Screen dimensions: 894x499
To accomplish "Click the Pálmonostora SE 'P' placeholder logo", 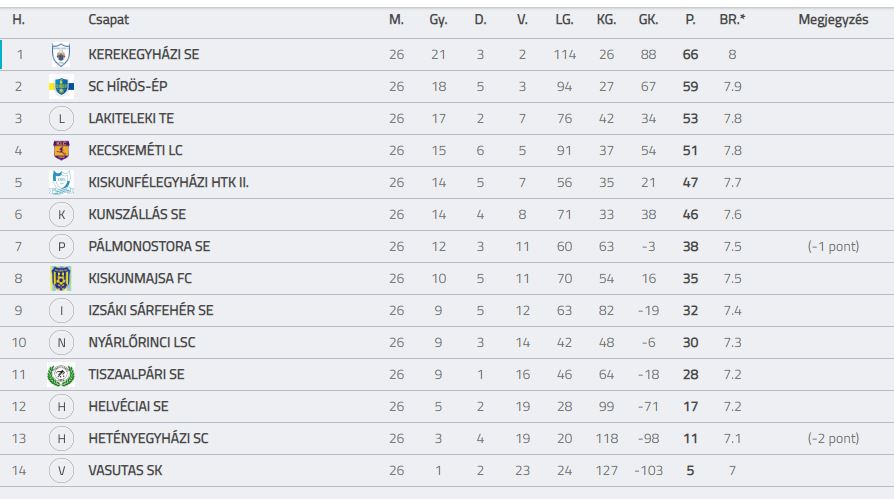I will pyautogui.click(x=61, y=246).
